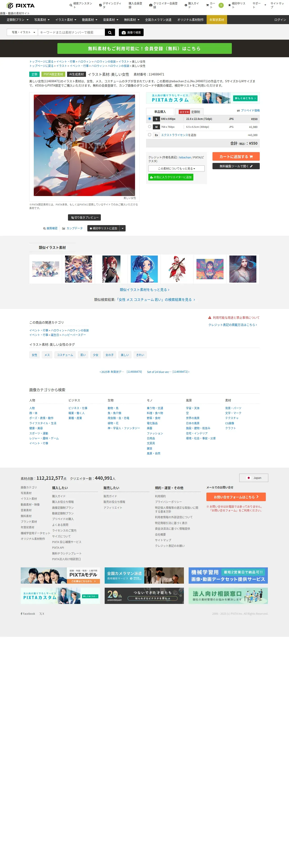This screenshot has width=289, height=868.
Task: Click 切り抜きプレビュー crop preview button
Action: (x=84, y=217)
